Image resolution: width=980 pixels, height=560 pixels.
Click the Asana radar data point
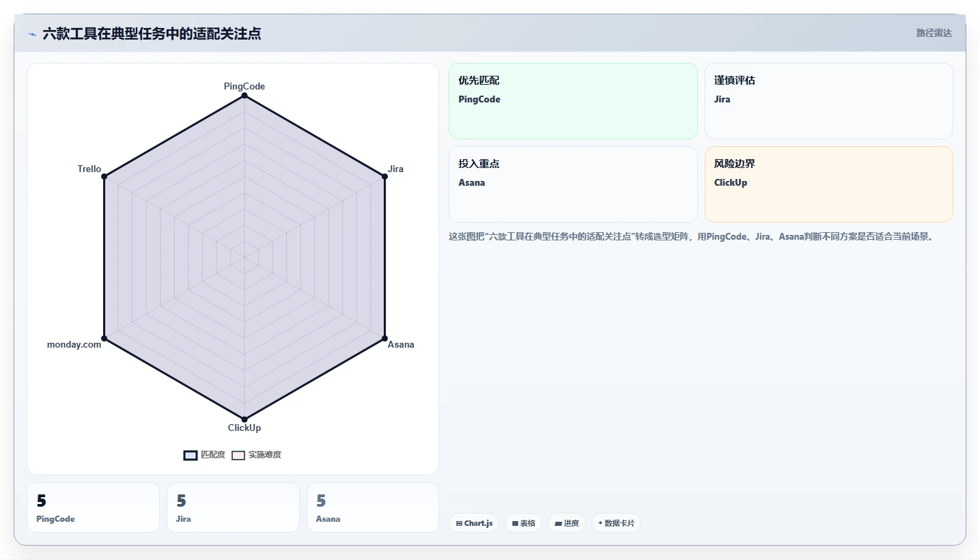coord(384,338)
